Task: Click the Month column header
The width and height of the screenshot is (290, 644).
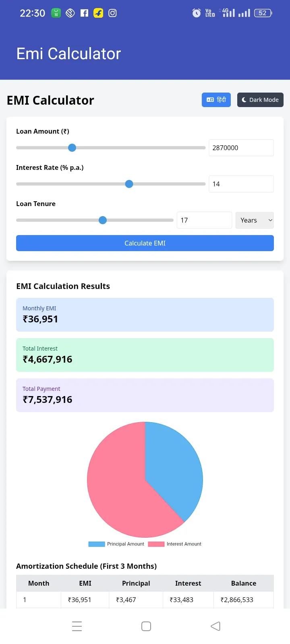Action: click(39, 583)
